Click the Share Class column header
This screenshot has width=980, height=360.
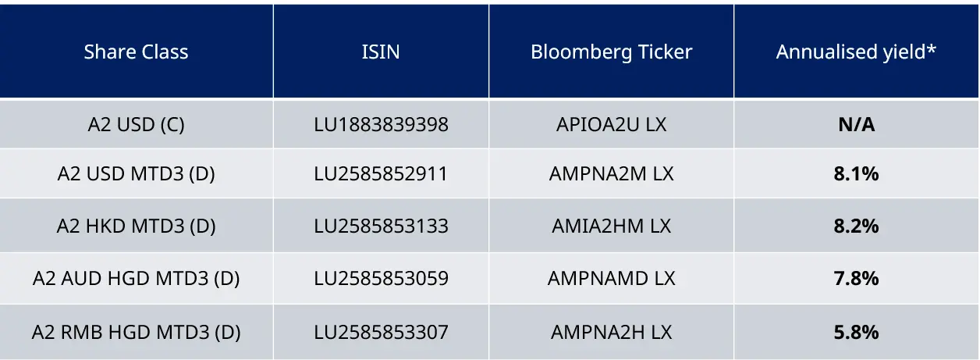pyautogui.click(x=137, y=52)
